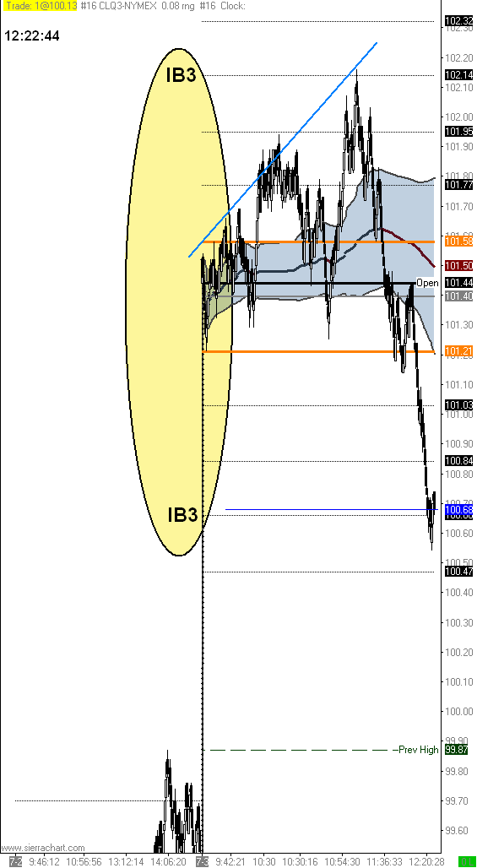Click the 'Clock:' label in the header

[233, 6]
